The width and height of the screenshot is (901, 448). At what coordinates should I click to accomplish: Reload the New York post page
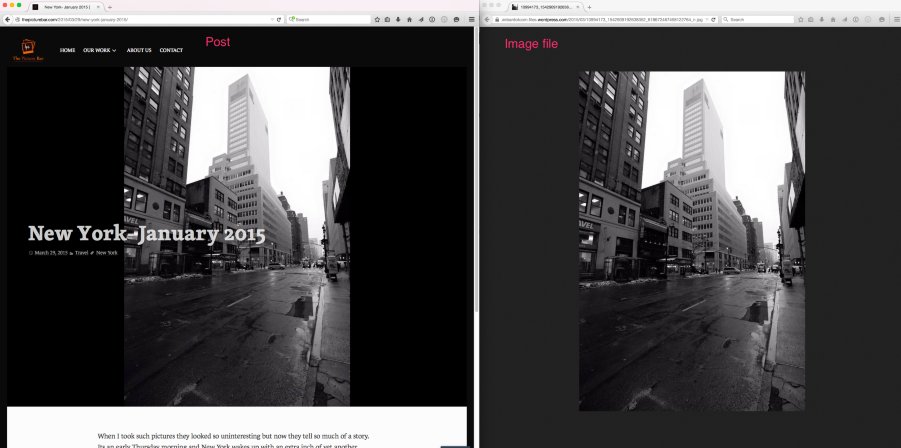[x=278, y=19]
